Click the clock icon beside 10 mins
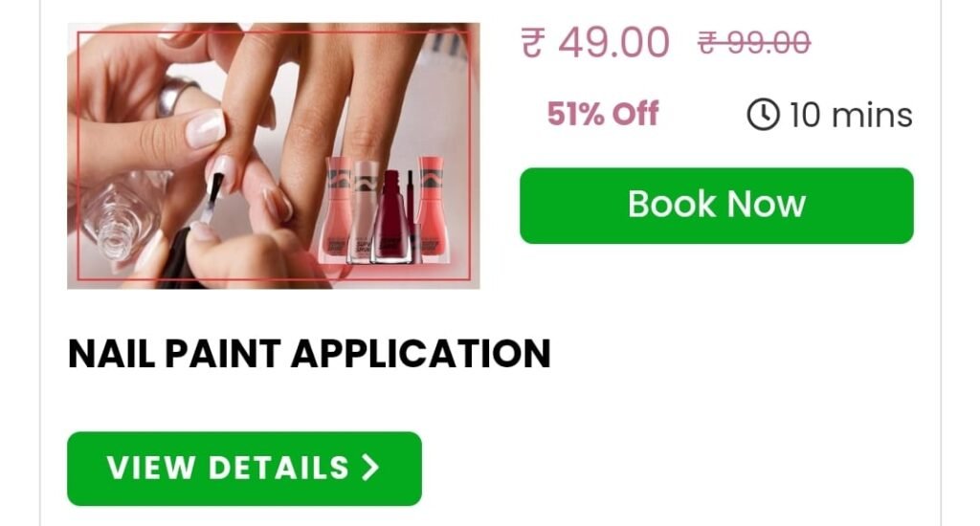 (763, 115)
